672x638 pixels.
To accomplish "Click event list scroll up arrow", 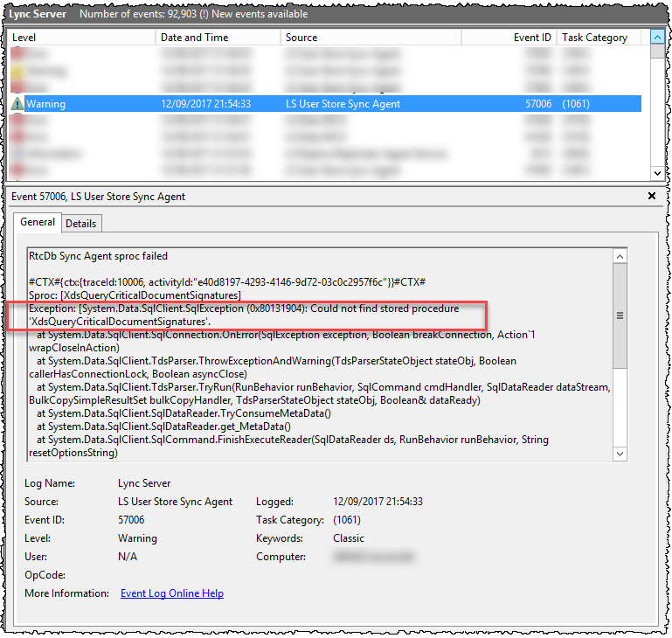I will point(657,38).
